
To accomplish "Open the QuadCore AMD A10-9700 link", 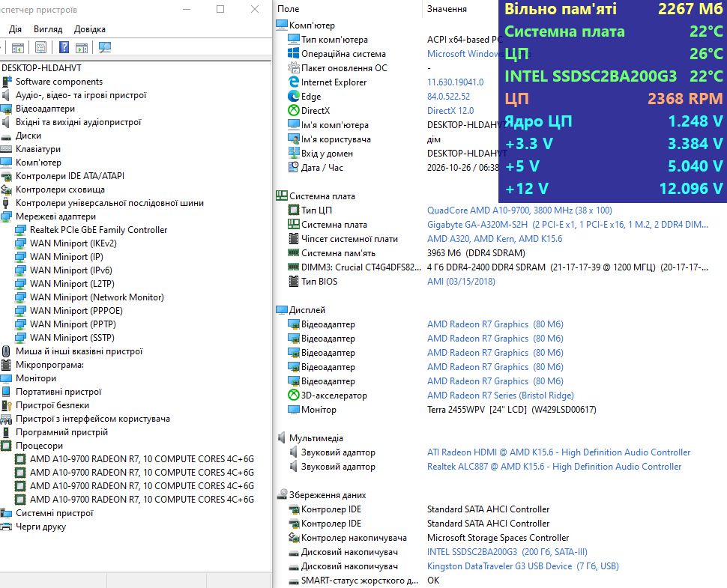I will [x=519, y=210].
